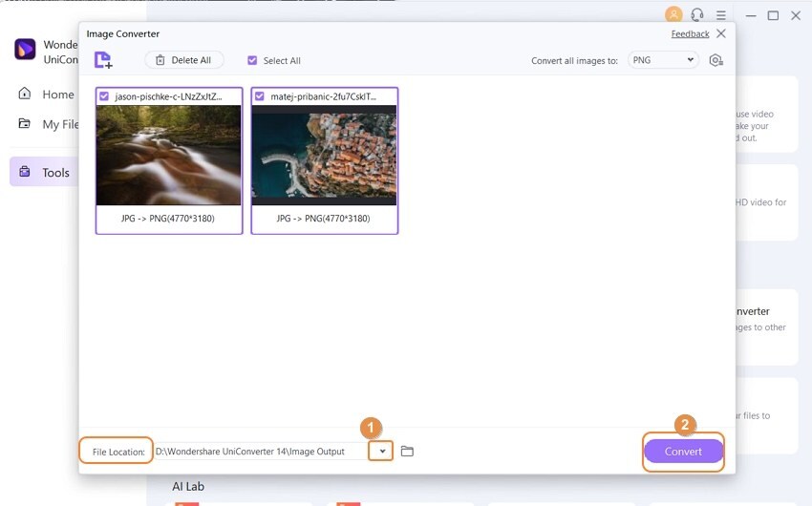This screenshot has height=506, width=812.
Task: Close the Image Converter dialog
Action: point(721,33)
